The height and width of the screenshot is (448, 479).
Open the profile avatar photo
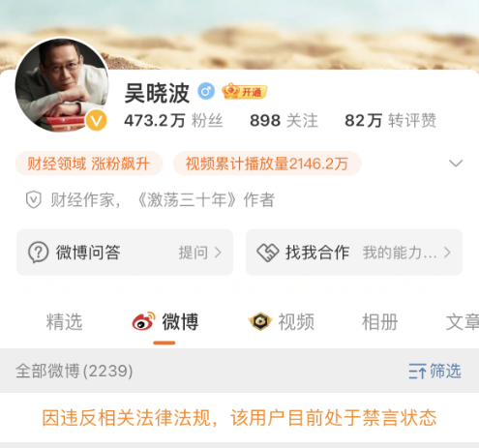click(x=62, y=85)
